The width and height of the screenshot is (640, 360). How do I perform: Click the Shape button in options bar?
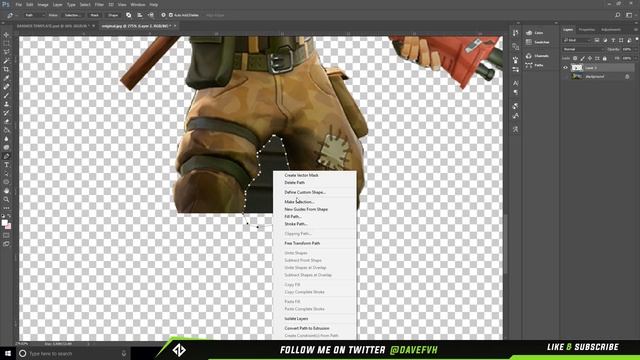point(113,15)
